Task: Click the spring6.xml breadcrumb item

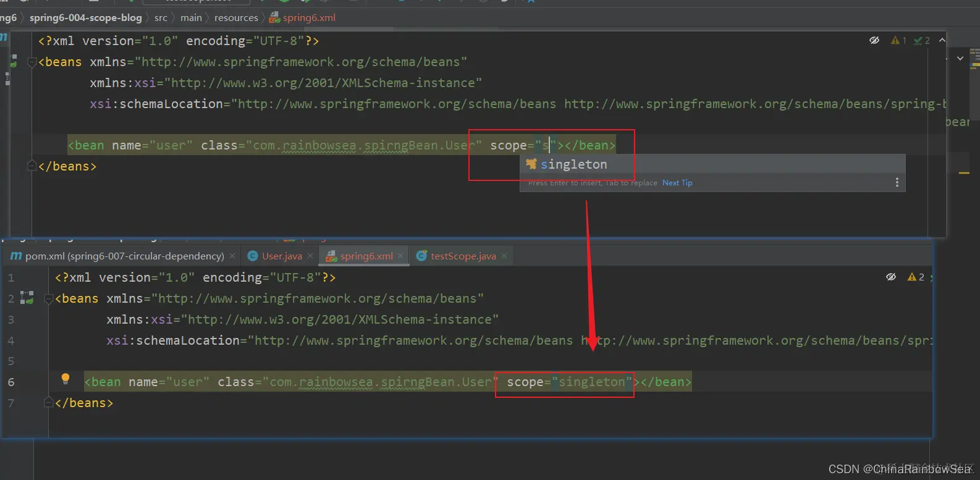Action: 303,18
